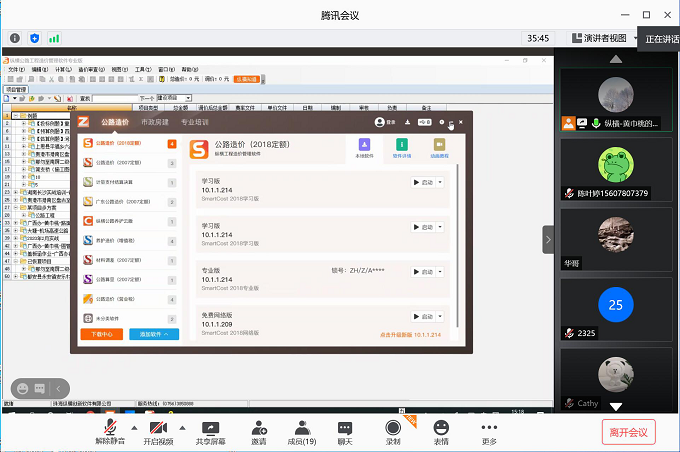
Task: Open 文件 menu in background app
Action: (16, 69)
